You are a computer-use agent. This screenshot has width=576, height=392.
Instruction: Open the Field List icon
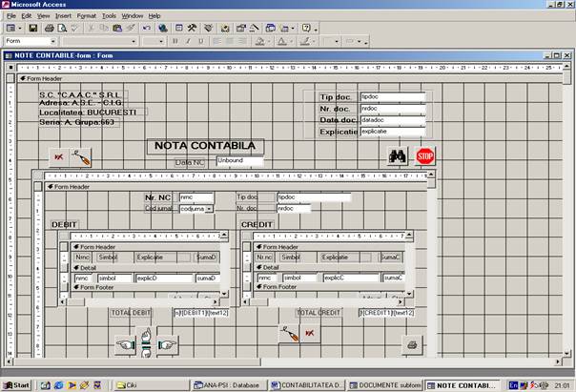[179, 29]
